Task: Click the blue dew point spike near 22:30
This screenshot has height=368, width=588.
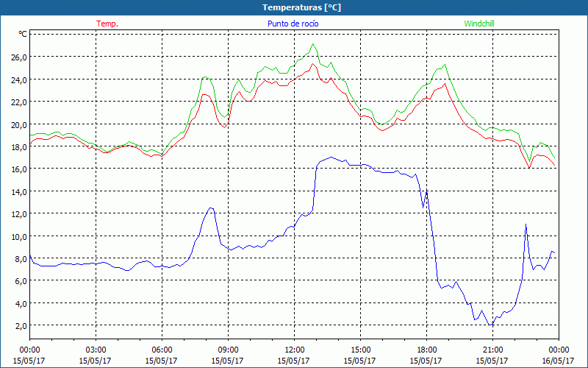Action: [x=526, y=224]
